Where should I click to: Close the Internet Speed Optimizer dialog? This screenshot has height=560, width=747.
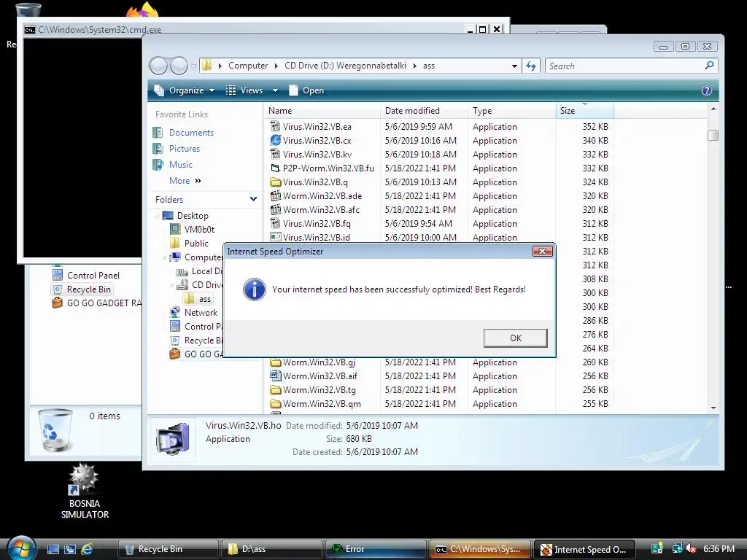pos(542,252)
